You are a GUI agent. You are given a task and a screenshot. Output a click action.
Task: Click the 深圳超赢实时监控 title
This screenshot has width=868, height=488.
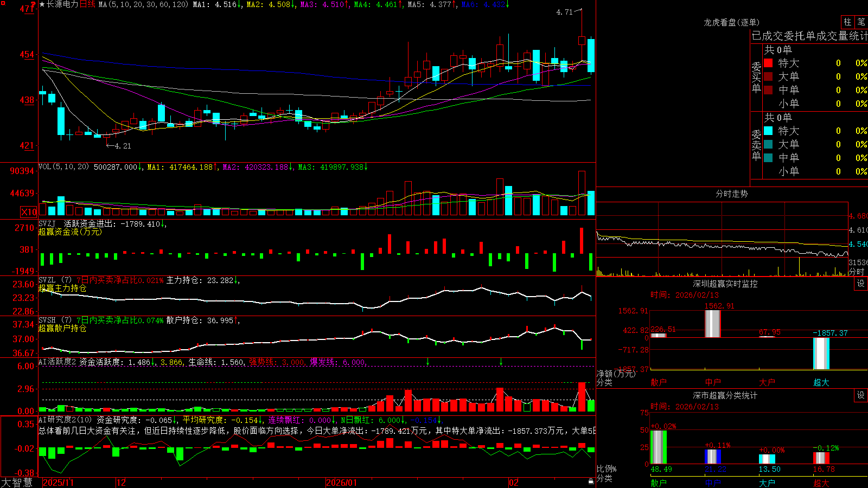click(x=725, y=284)
